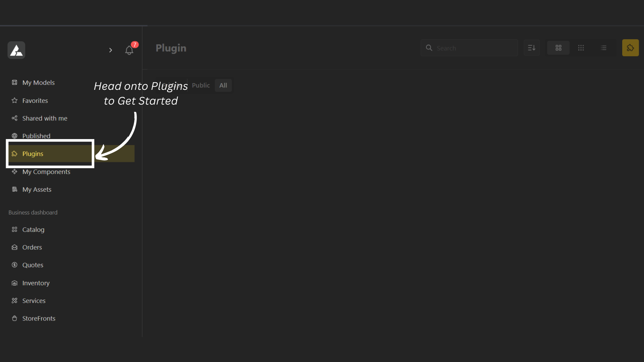Click the notification bell icon
The height and width of the screenshot is (362, 644).
(x=129, y=50)
